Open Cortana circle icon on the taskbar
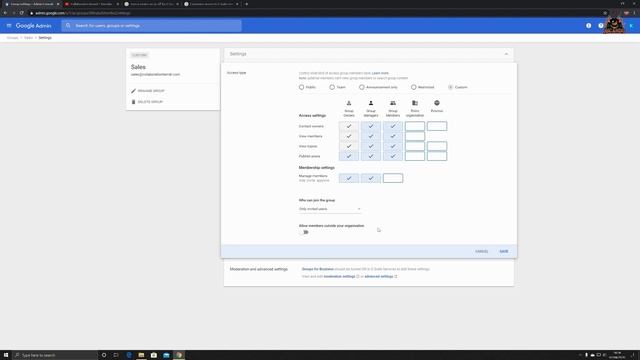This screenshot has width=640, height=360. pos(104,355)
